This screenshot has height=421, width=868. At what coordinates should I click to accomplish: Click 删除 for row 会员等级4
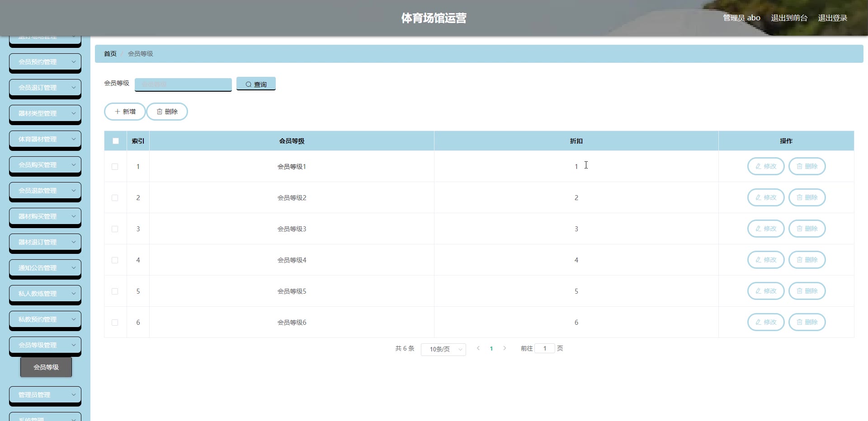[807, 260]
